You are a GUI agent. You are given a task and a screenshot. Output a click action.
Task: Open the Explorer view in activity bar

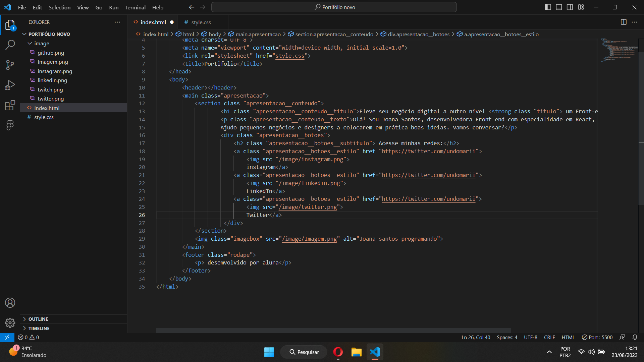(10, 25)
